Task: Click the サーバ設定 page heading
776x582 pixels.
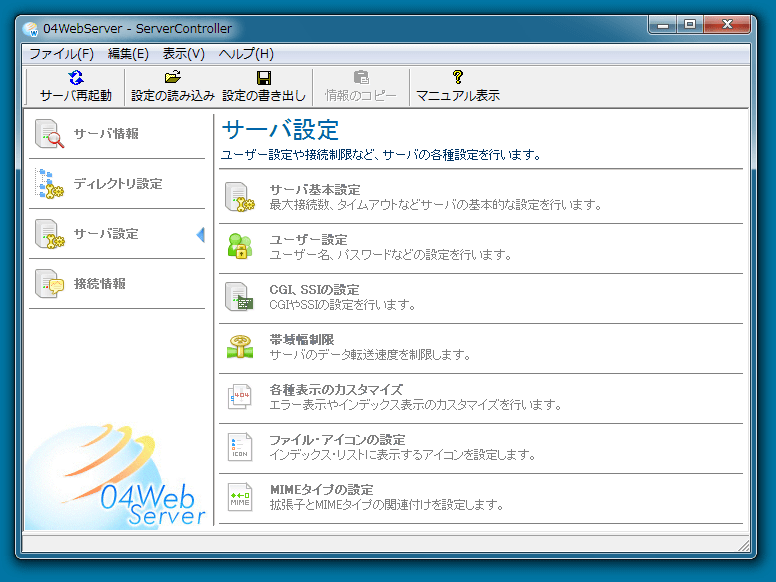Action: 280,130
